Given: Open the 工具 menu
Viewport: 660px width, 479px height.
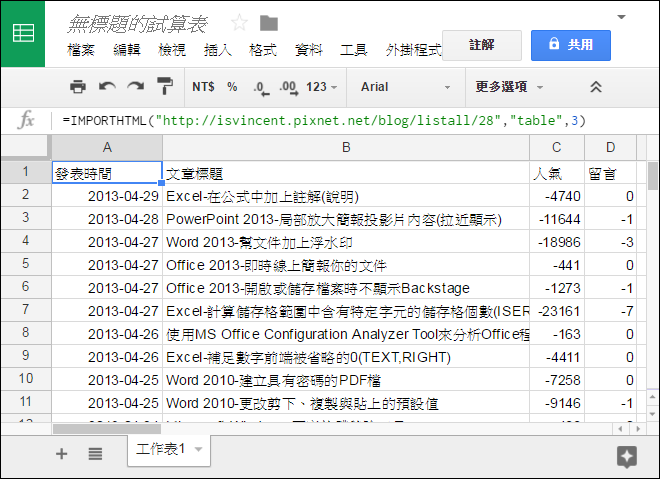Looking at the screenshot, I should [x=354, y=50].
